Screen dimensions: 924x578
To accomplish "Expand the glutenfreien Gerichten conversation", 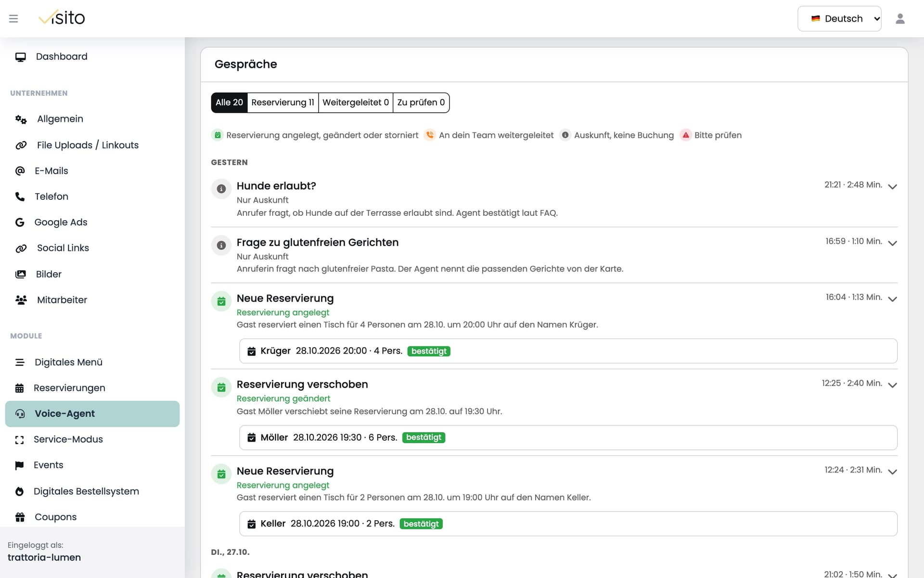I will tap(892, 243).
